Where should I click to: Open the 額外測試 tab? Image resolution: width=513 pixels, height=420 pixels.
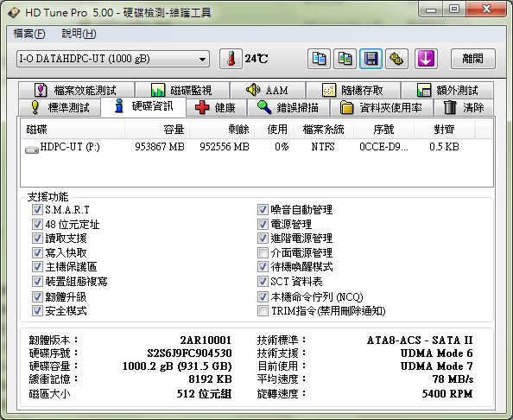pyautogui.click(x=447, y=90)
